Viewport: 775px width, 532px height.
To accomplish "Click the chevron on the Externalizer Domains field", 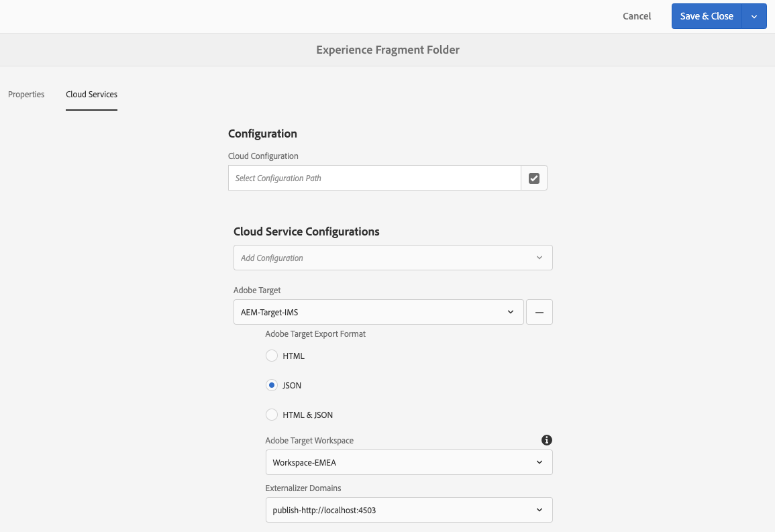I will pyautogui.click(x=539, y=510).
